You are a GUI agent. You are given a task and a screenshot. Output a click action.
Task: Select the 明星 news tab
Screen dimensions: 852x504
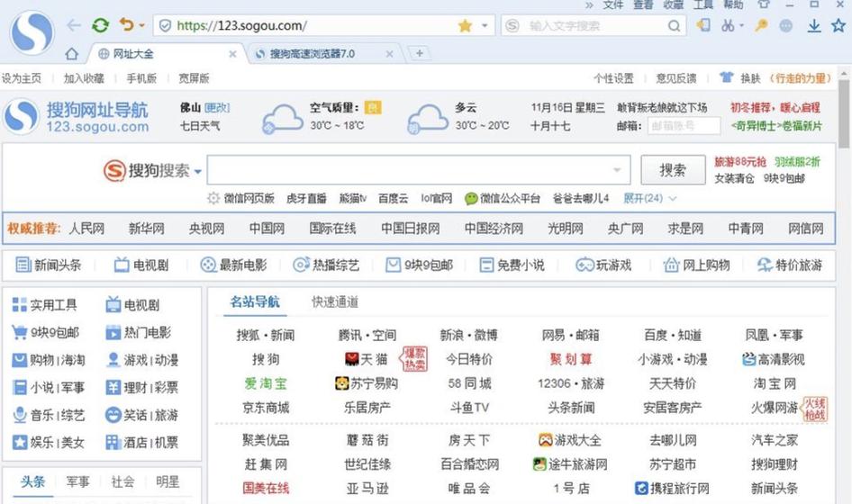click(168, 481)
